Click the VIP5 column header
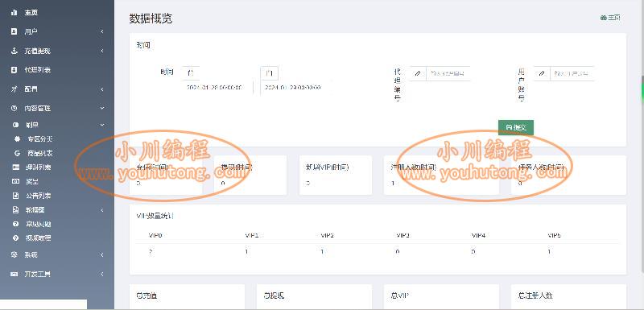The image size is (644, 310). tap(554, 236)
